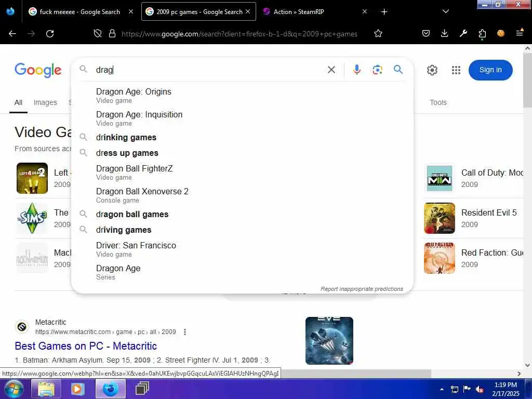Open the taskbar clock showing 1:19 PM

[506, 389]
